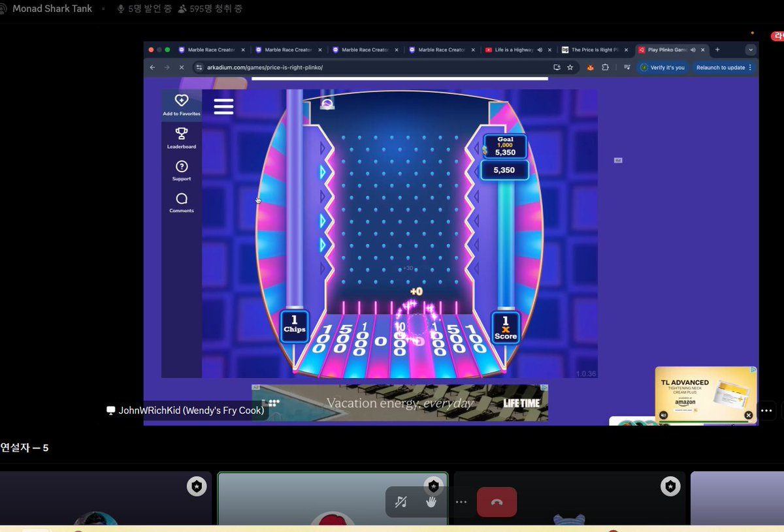This screenshot has width=784, height=532.
Task: Mute audio on Life is a Highway tab
Action: pos(540,50)
